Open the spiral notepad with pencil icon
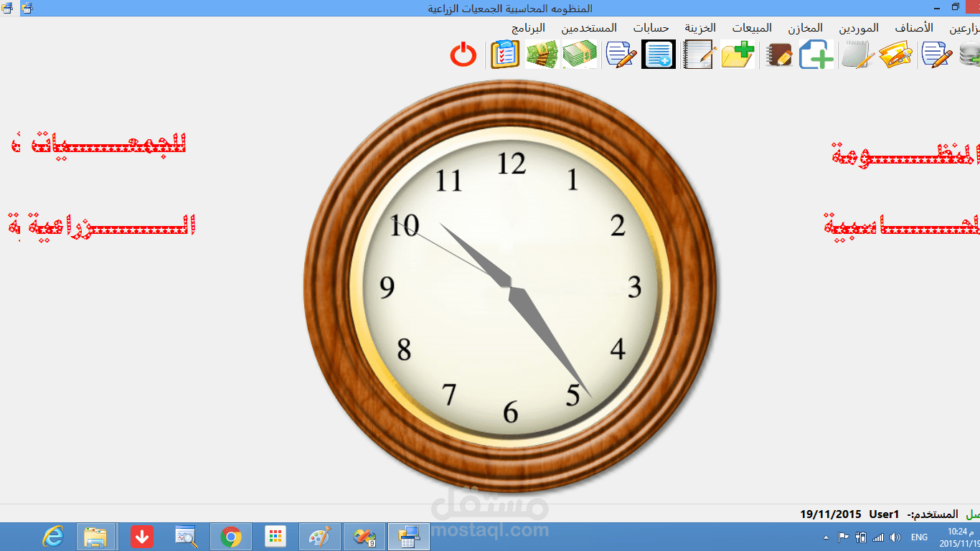 [698, 55]
